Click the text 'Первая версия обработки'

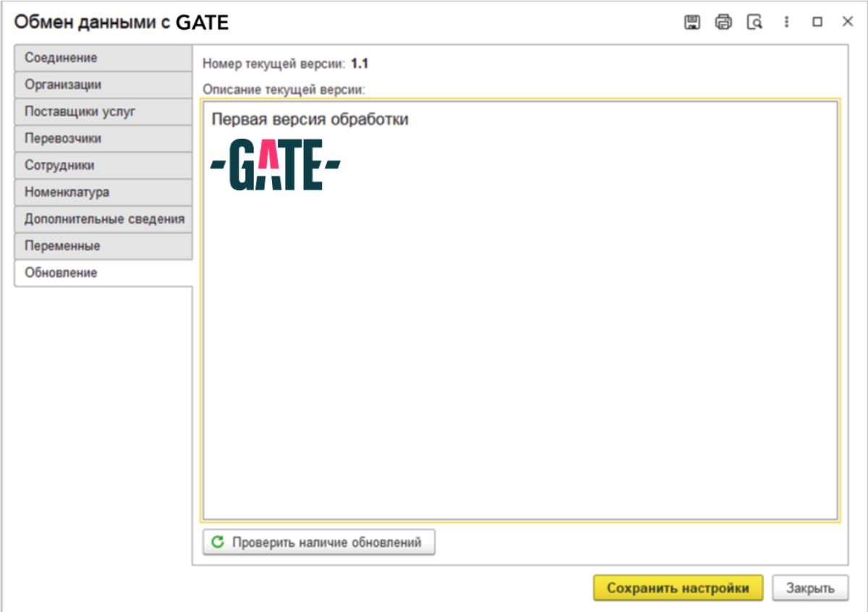(x=310, y=119)
